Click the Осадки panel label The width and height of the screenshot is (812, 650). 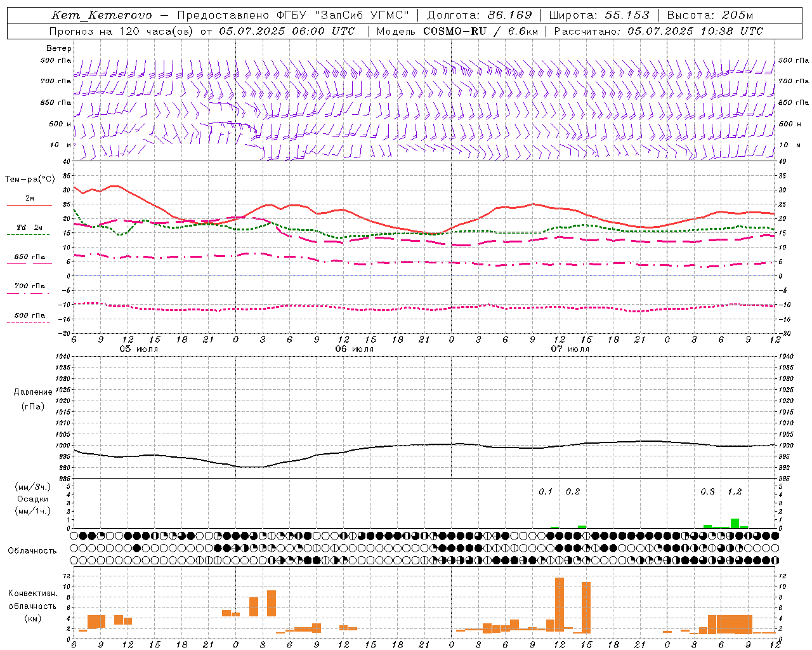pos(32,499)
